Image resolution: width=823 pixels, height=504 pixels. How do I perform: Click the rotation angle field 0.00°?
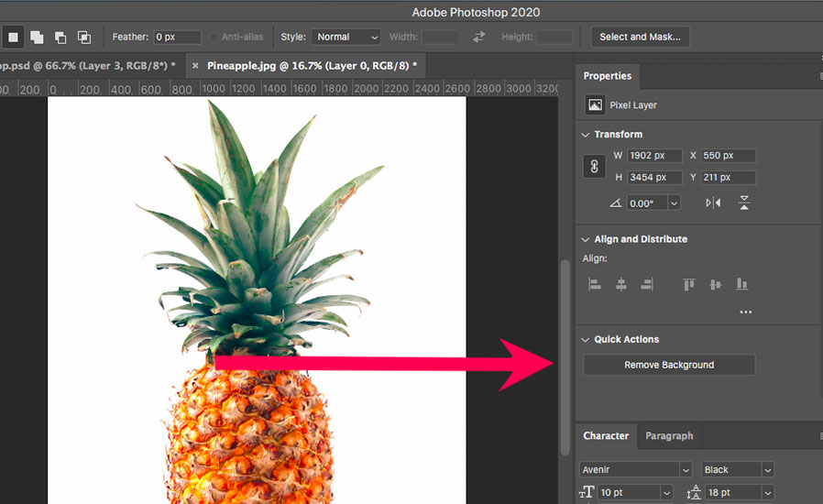tap(647, 203)
